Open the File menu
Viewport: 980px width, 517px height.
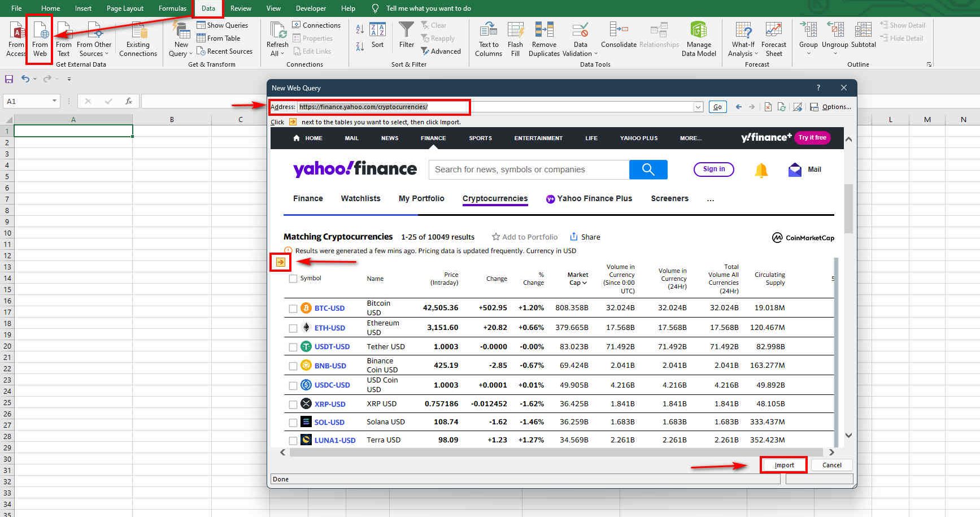(x=16, y=8)
